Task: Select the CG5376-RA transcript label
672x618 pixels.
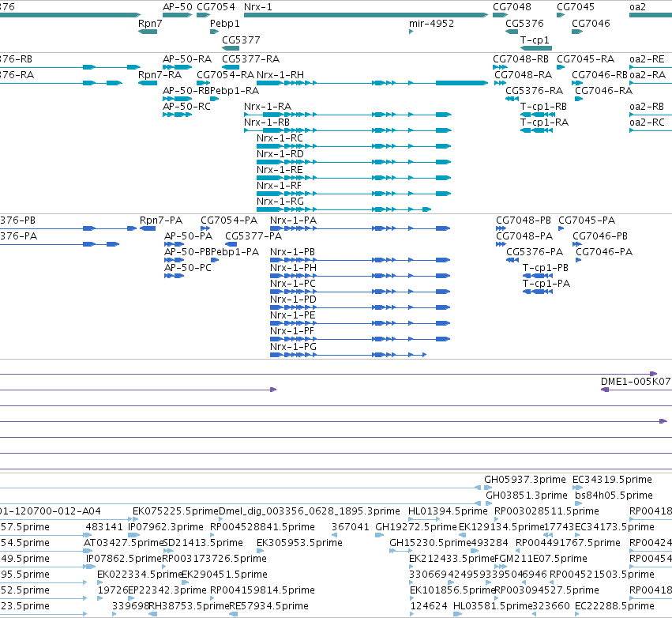Action: point(535,91)
